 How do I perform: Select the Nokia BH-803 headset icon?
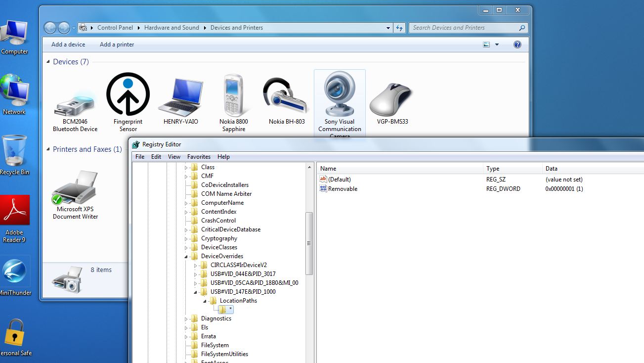coord(287,96)
